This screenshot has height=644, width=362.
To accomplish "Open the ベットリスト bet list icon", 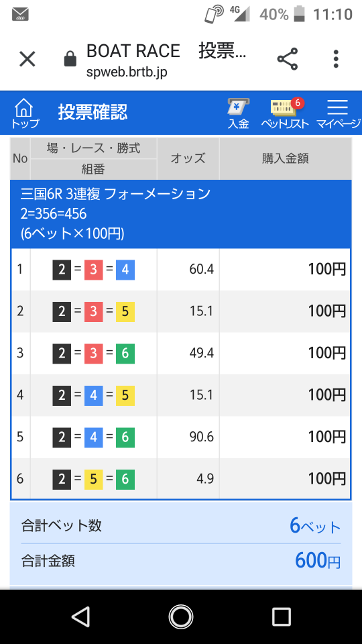I will [285, 114].
